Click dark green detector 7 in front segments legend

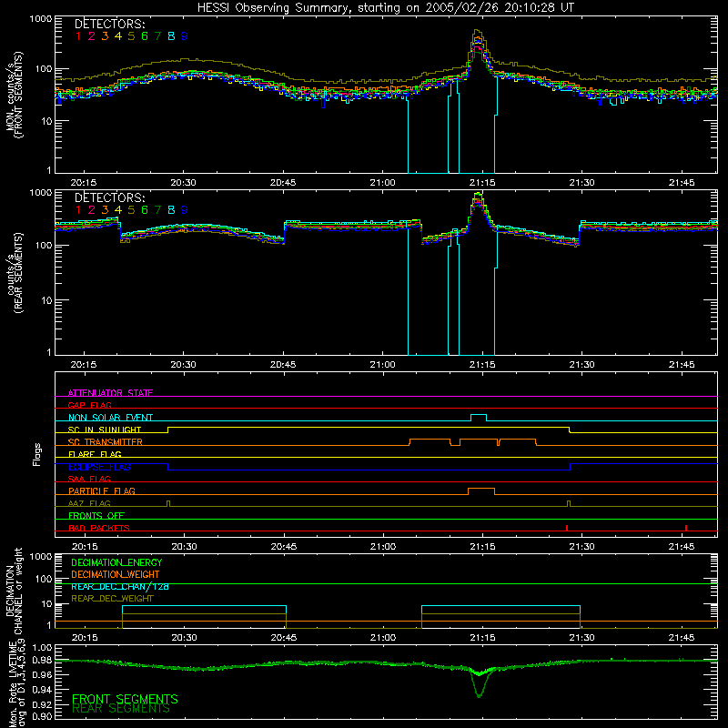157,36
